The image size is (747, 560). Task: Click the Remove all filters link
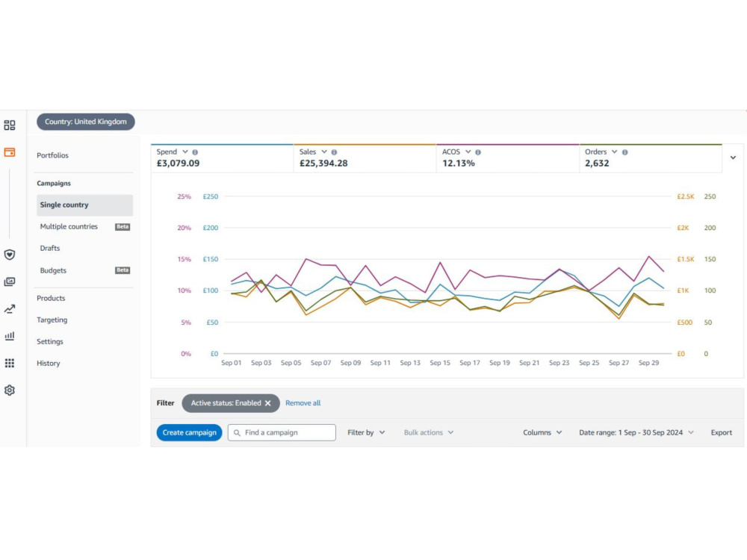point(303,403)
